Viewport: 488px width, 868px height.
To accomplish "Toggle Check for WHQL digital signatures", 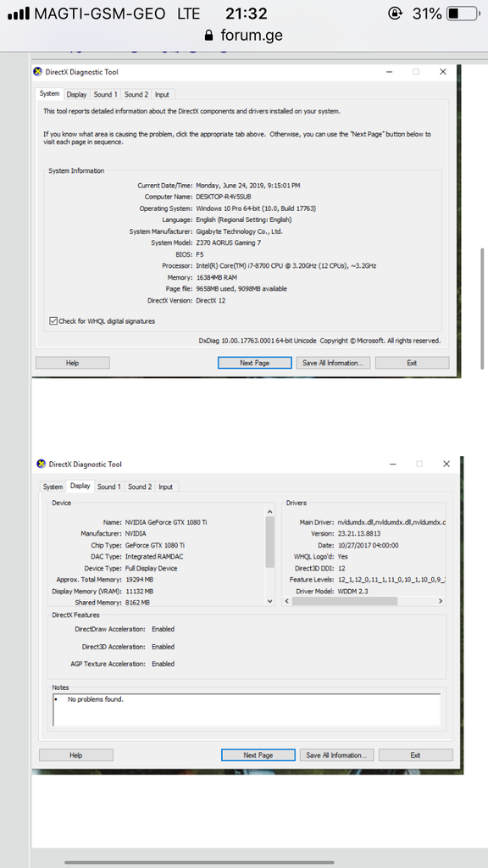I will point(53,321).
